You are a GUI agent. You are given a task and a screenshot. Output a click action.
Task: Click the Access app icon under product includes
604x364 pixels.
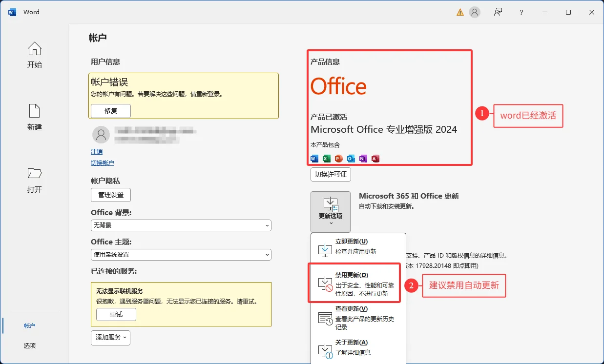(x=375, y=159)
